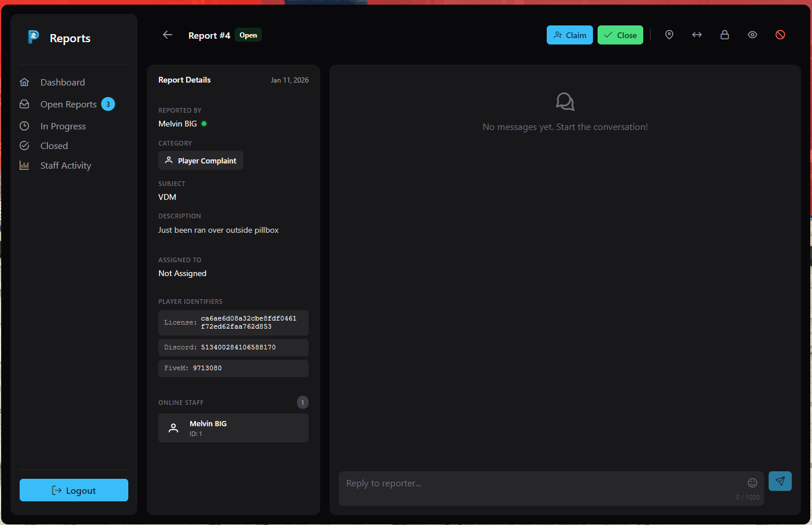Send message with paper plane button
Viewport: 812px width, 525px height.
(780, 481)
